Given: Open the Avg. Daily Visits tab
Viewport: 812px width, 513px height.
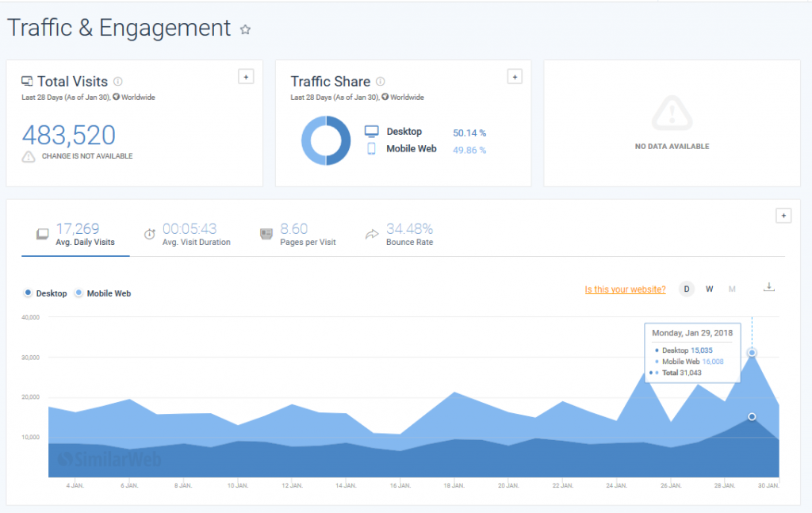Looking at the screenshot, I should pyautogui.click(x=76, y=235).
